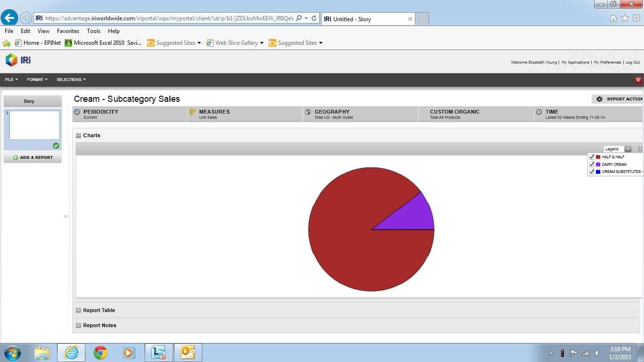Click the Time clock icon

coord(539,112)
